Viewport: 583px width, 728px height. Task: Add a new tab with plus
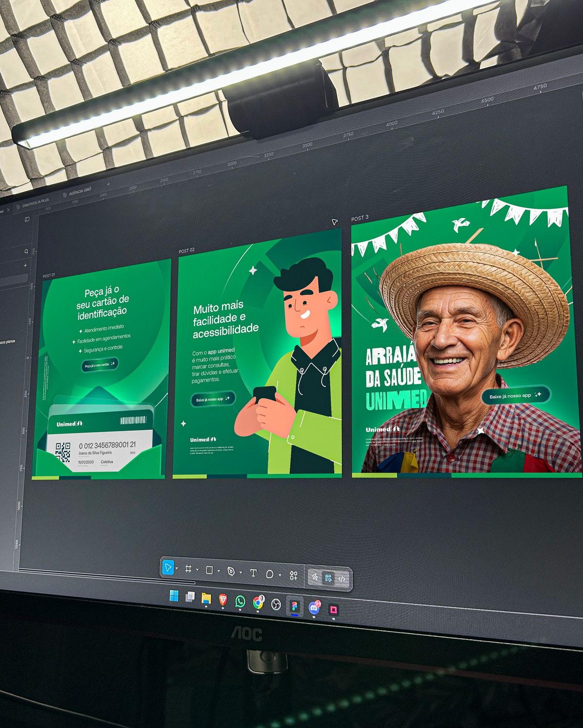(108, 185)
